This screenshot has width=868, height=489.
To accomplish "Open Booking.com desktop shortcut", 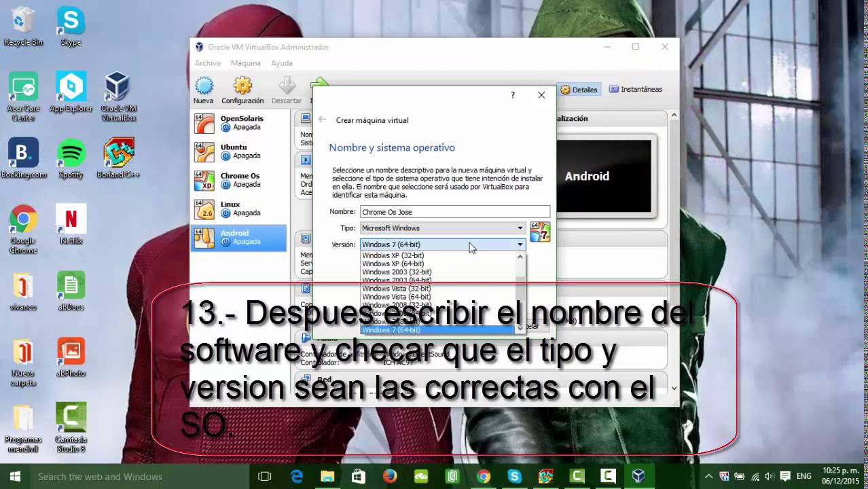I will [23, 159].
